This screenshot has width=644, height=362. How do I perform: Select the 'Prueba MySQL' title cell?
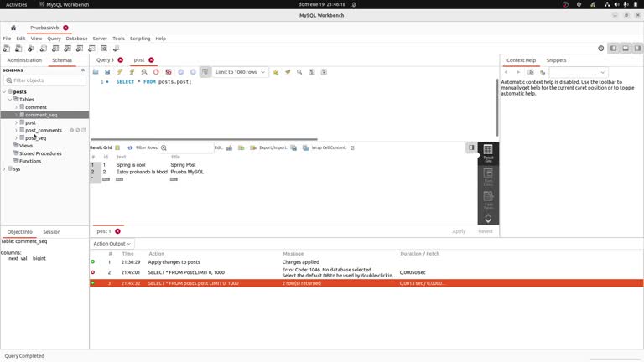point(187,173)
